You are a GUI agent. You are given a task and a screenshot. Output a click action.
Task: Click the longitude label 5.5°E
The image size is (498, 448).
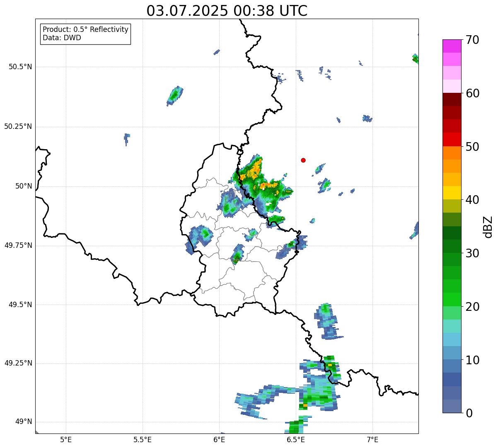point(143,439)
